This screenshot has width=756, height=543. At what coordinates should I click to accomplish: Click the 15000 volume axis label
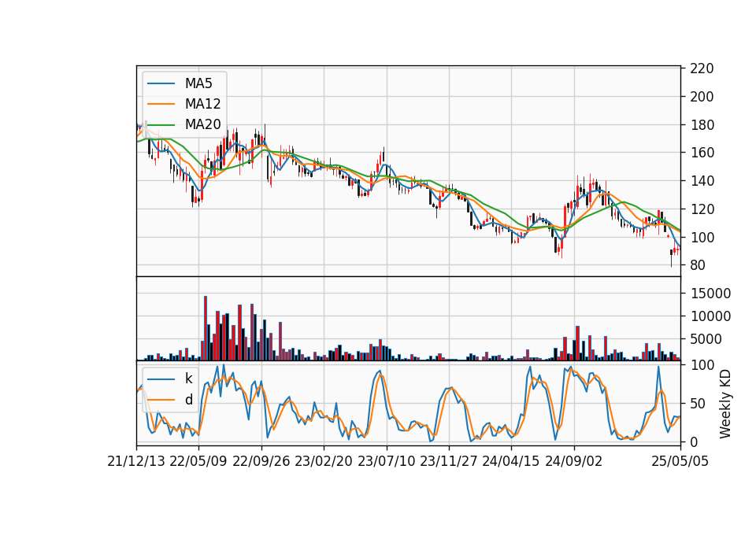pos(710,294)
